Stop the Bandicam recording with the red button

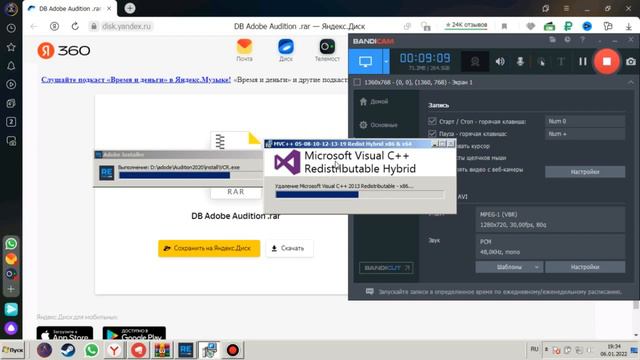pyautogui.click(x=607, y=61)
